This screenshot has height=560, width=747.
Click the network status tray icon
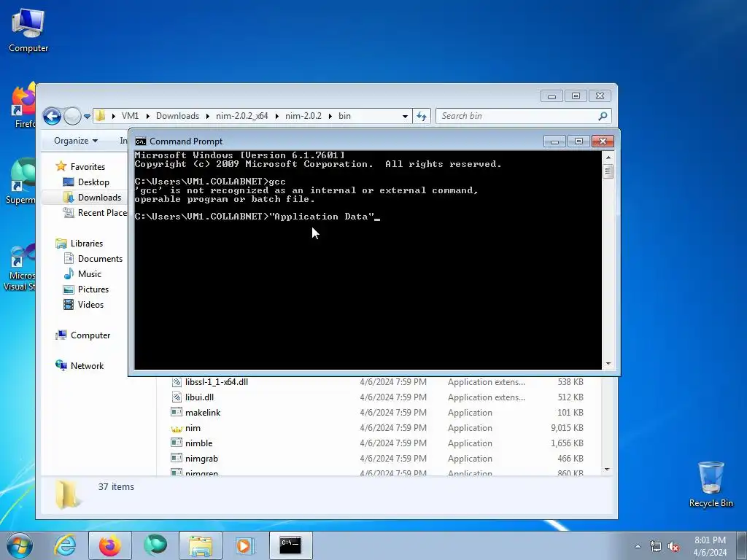(x=656, y=546)
